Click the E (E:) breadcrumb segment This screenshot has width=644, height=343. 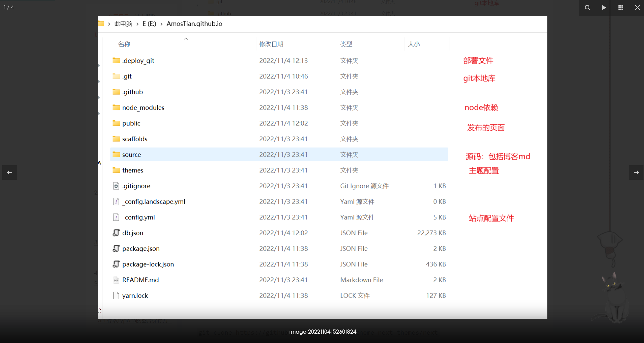(149, 24)
